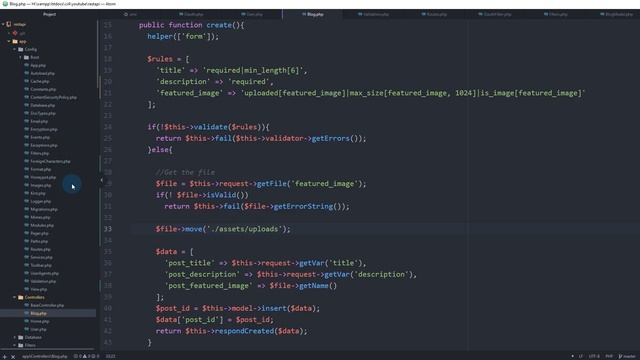Open Autoload.php from the project tree

coord(42,73)
